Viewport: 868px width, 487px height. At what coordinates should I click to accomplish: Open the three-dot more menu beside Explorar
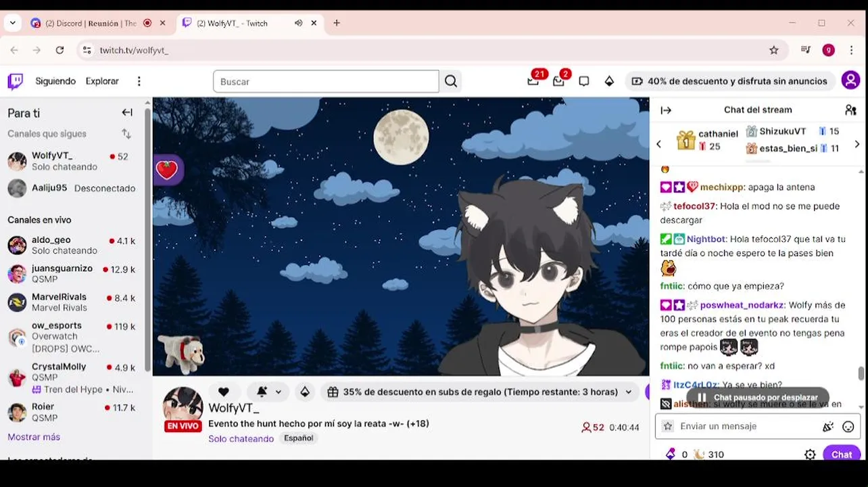(x=139, y=81)
